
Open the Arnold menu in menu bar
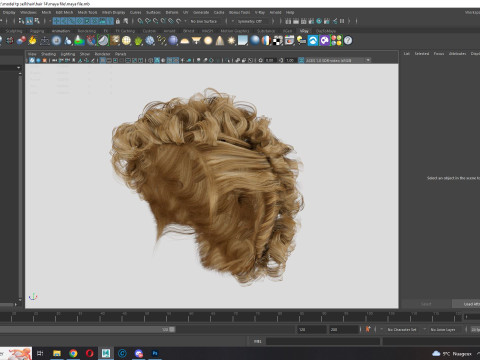click(x=275, y=12)
